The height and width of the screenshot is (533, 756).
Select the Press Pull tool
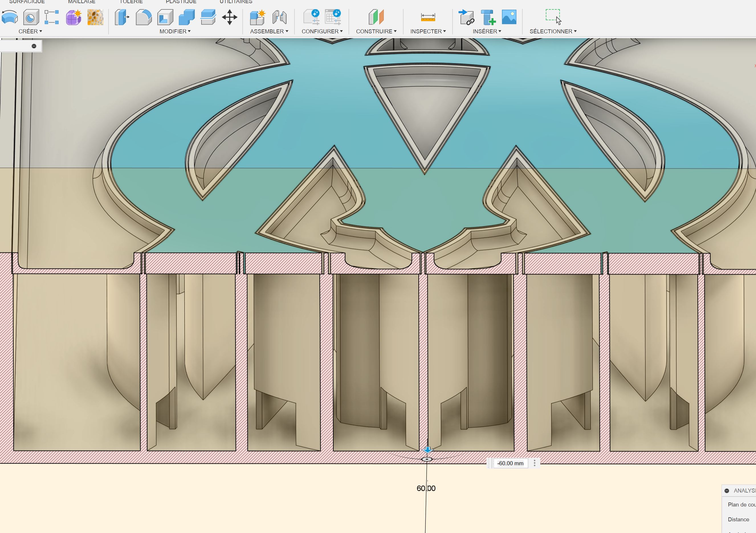point(122,17)
